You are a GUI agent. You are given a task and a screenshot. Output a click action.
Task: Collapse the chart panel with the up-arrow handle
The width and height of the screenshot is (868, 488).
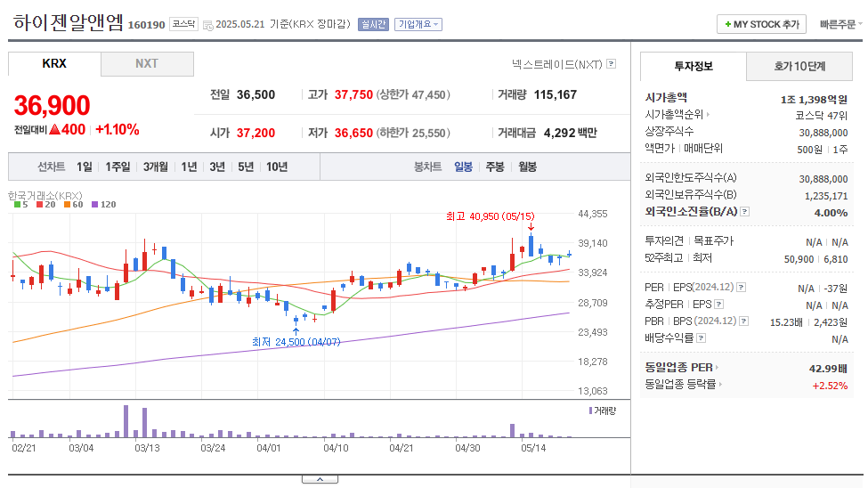320,479
